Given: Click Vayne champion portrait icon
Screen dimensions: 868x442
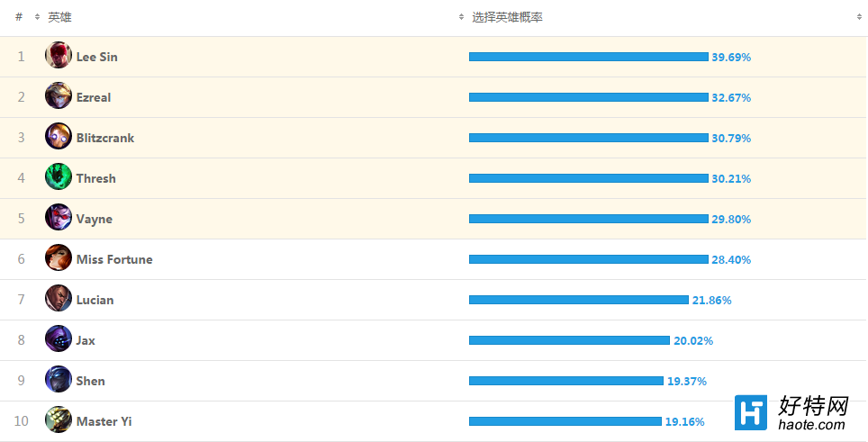Looking at the screenshot, I should pos(59,218).
